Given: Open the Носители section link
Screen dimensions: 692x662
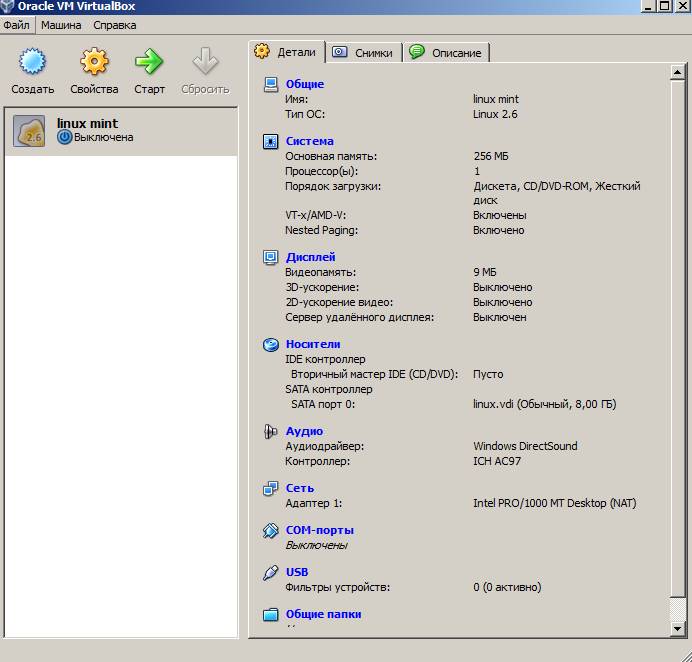Looking at the screenshot, I should [313, 344].
